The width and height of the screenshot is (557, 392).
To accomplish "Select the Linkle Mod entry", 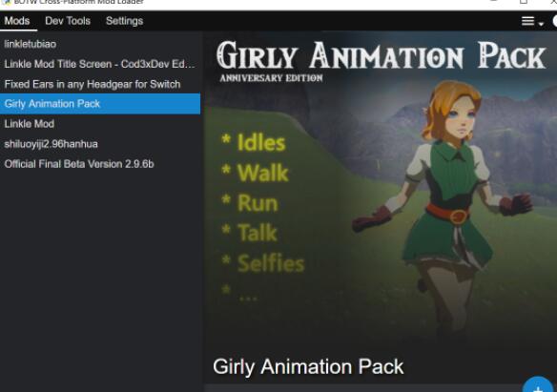I will [x=100, y=124].
